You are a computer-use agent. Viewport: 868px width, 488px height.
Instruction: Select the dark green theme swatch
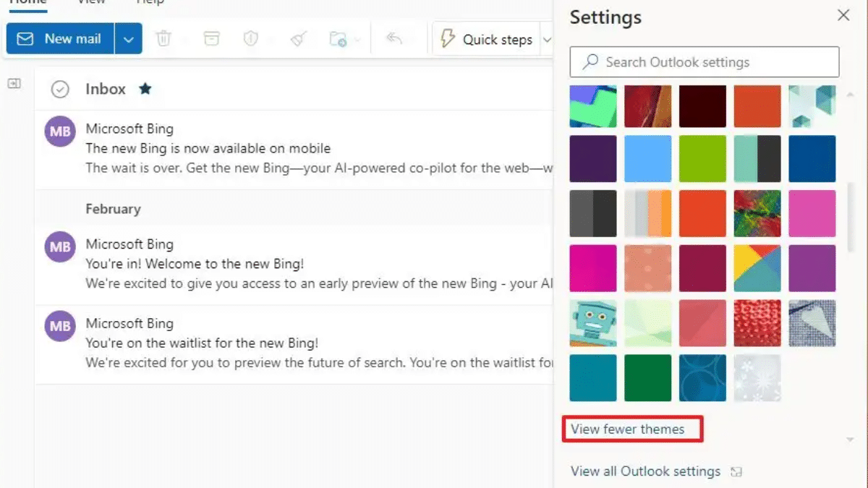click(648, 377)
